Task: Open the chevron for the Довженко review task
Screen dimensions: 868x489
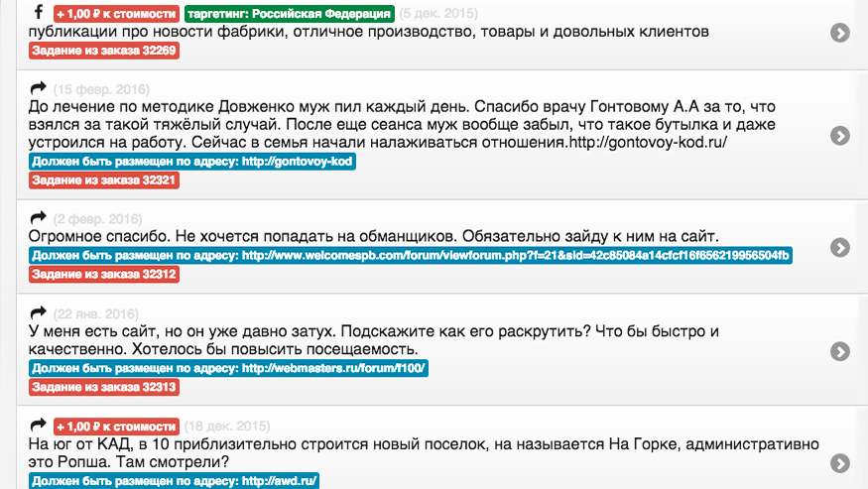Action: click(840, 136)
